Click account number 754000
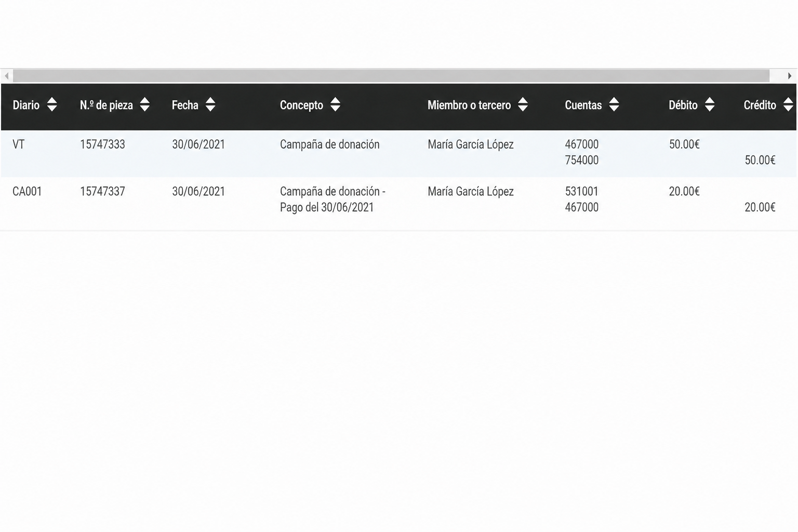Viewport: 798px width, 532px height. [x=582, y=160]
